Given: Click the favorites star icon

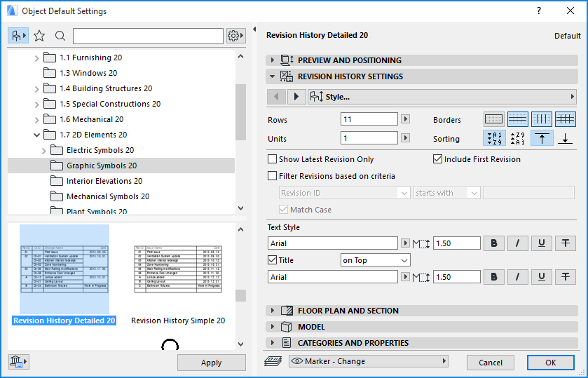Looking at the screenshot, I should tap(39, 36).
